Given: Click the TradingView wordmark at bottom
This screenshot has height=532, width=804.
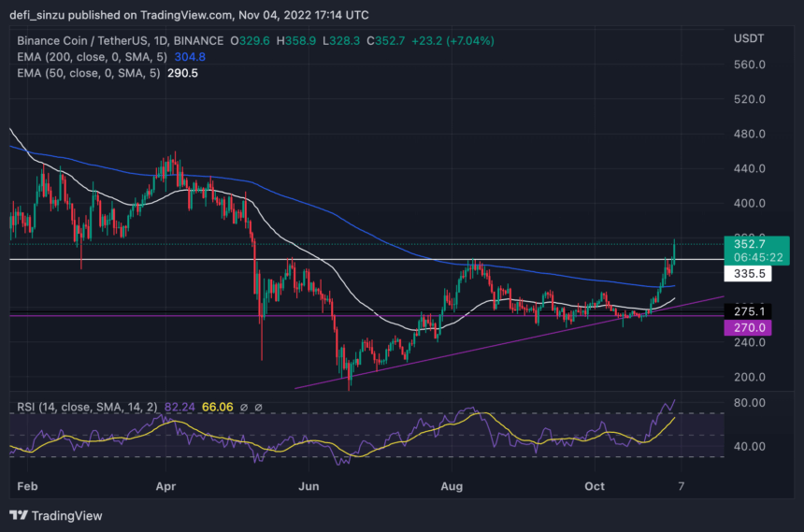Looking at the screenshot, I should (x=66, y=515).
